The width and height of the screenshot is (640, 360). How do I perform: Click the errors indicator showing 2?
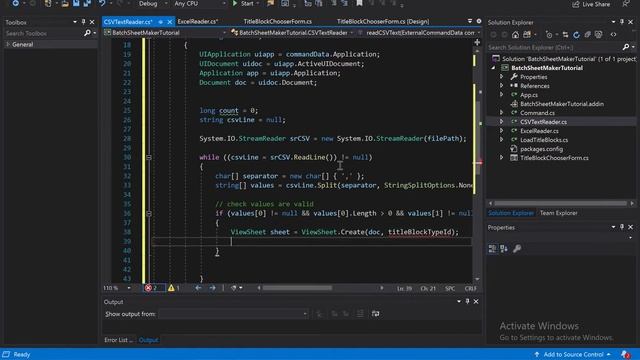154,288
